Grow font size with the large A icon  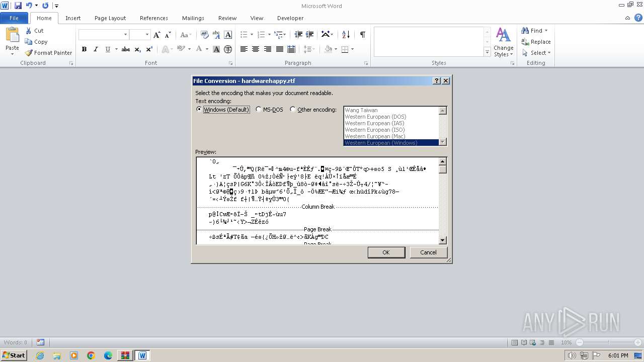pyautogui.click(x=157, y=35)
